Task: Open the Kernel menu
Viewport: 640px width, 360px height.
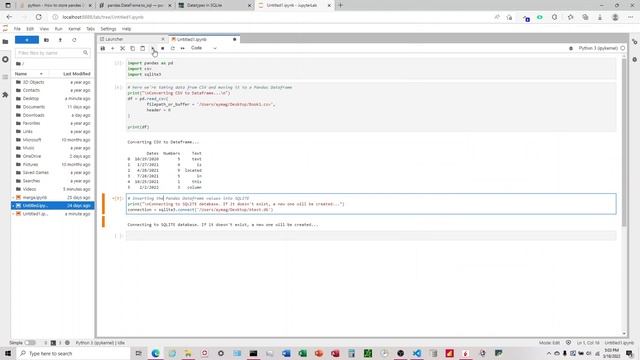Action: click(74, 29)
